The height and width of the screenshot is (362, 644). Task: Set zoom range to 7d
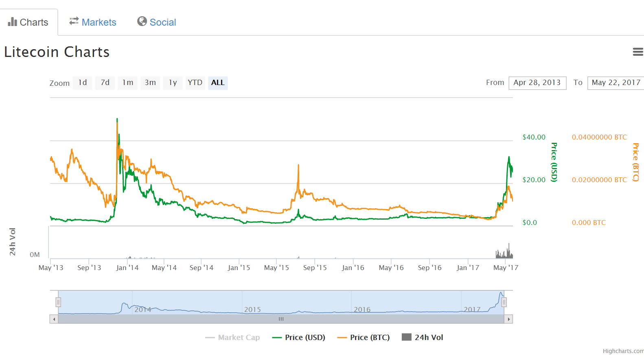click(105, 83)
